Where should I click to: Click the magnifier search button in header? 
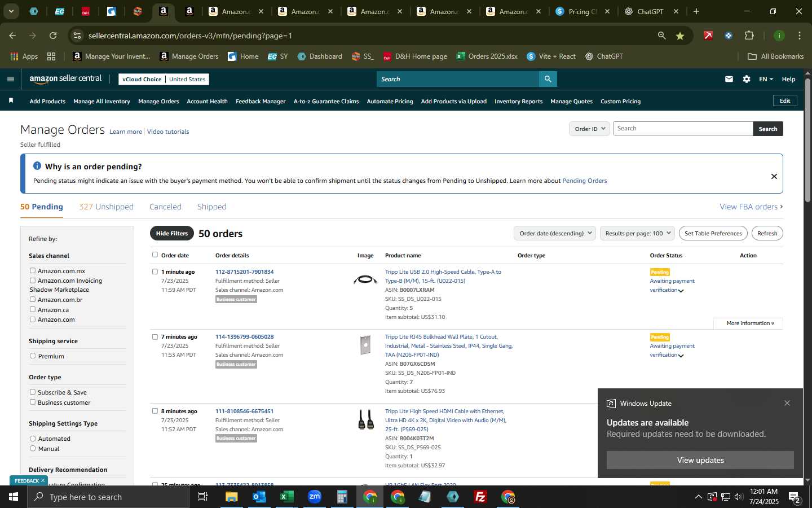(548, 79)
